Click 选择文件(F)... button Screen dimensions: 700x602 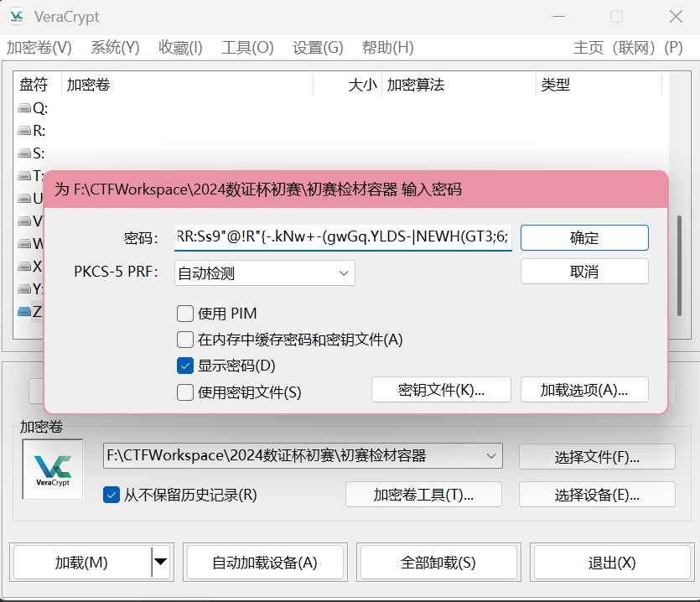[597, 457]
